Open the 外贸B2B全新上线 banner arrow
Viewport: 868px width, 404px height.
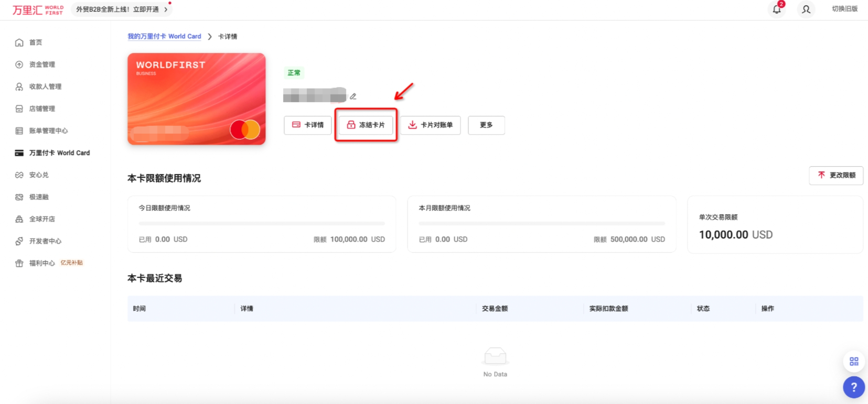pyautogui.click(x=166, y=9)
